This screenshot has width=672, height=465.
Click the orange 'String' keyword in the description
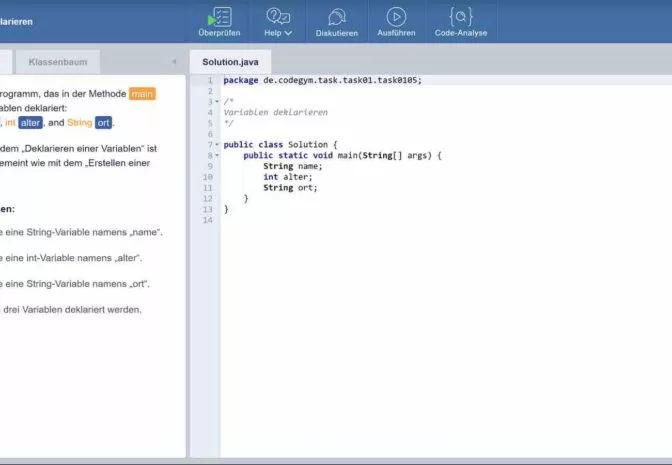point(80,123)
